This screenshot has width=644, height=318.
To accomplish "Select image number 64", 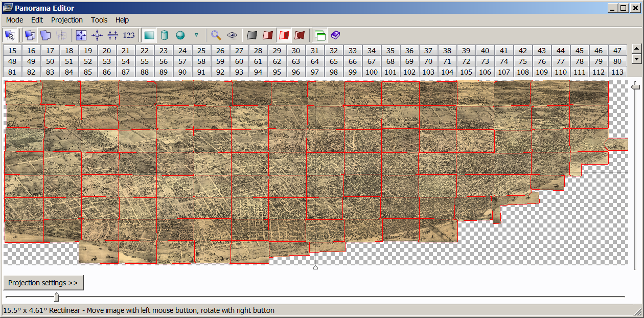I will click(315, 61).
